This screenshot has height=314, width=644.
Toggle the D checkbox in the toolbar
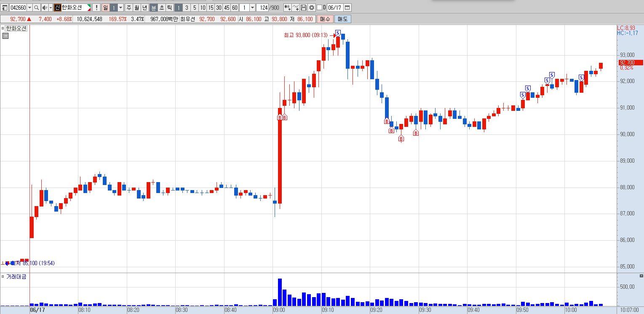coord(319,8)
